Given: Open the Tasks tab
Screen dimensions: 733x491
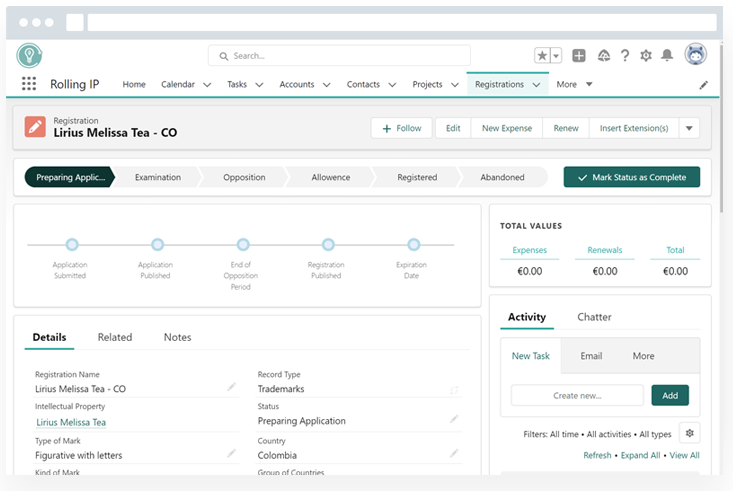Looking at the screenshot, I should click(237, 84).
